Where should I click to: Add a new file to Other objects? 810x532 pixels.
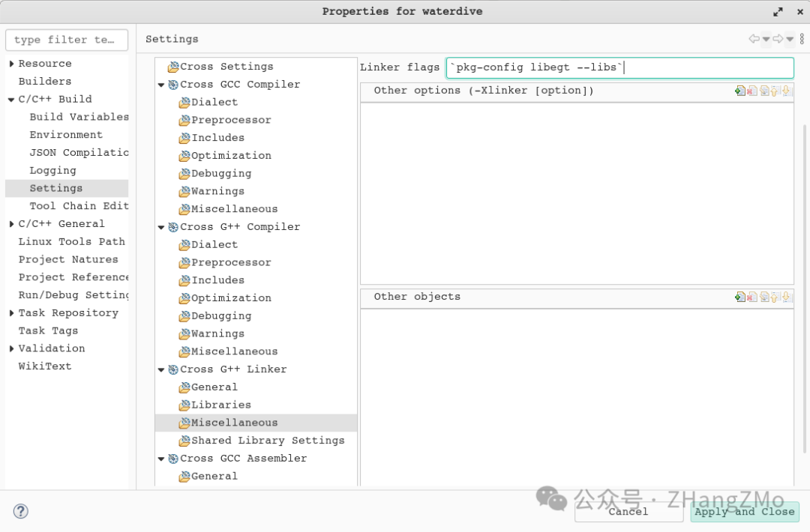point(739,297)
